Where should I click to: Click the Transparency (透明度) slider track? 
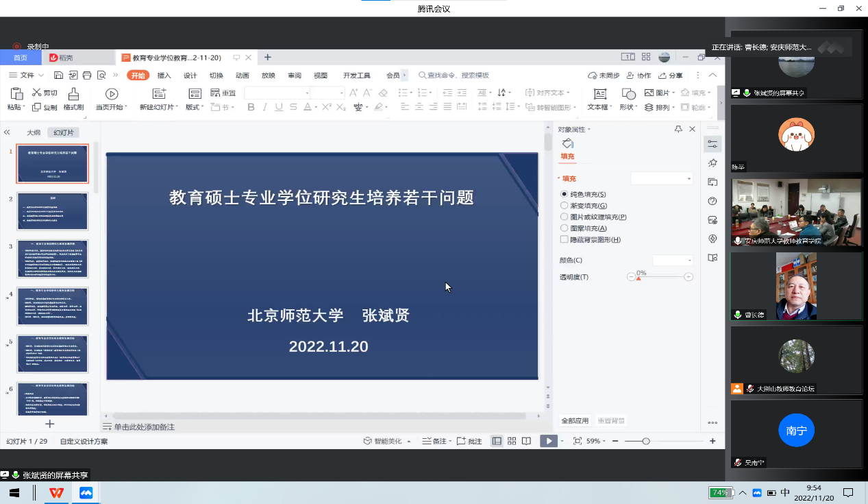(661, 277)
